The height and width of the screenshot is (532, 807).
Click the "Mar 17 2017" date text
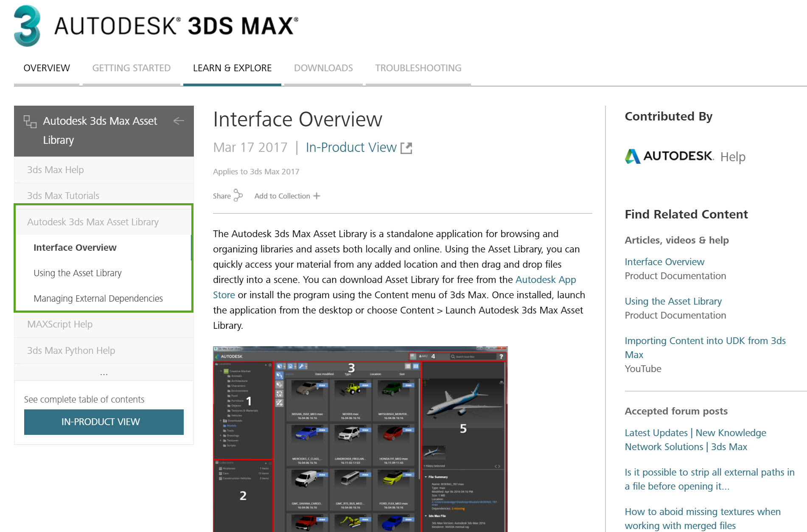pyautogui.click(x=250, y=147)
